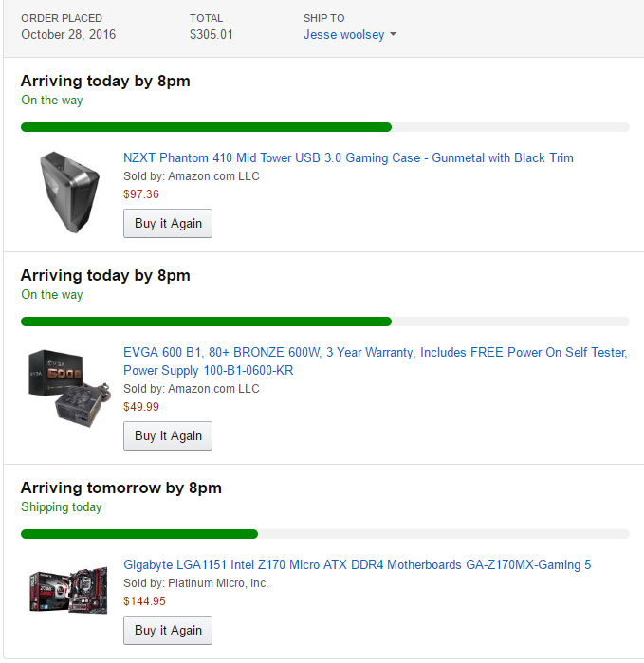Image resolution: width=644 pixels, height=663 pixels.
Task: Click the 'Arriving tomorrow by 8pm' heading
Action: coord(121,488)
